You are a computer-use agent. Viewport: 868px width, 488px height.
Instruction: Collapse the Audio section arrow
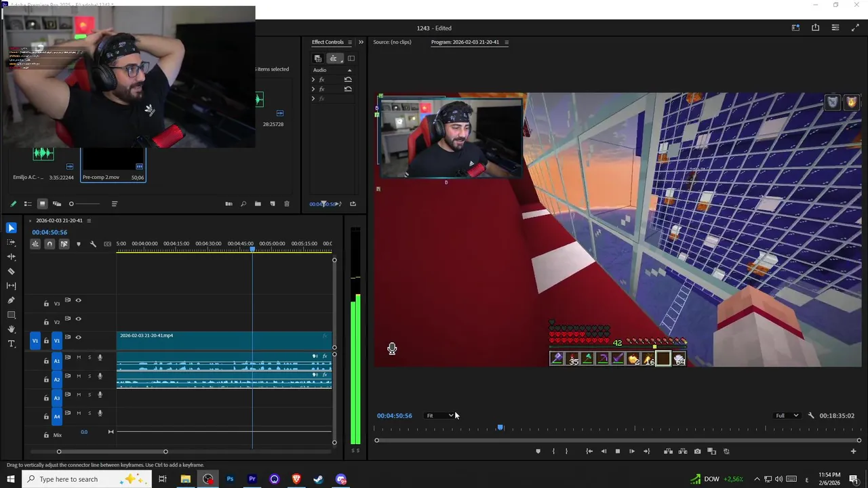click(x=349, y=70)
